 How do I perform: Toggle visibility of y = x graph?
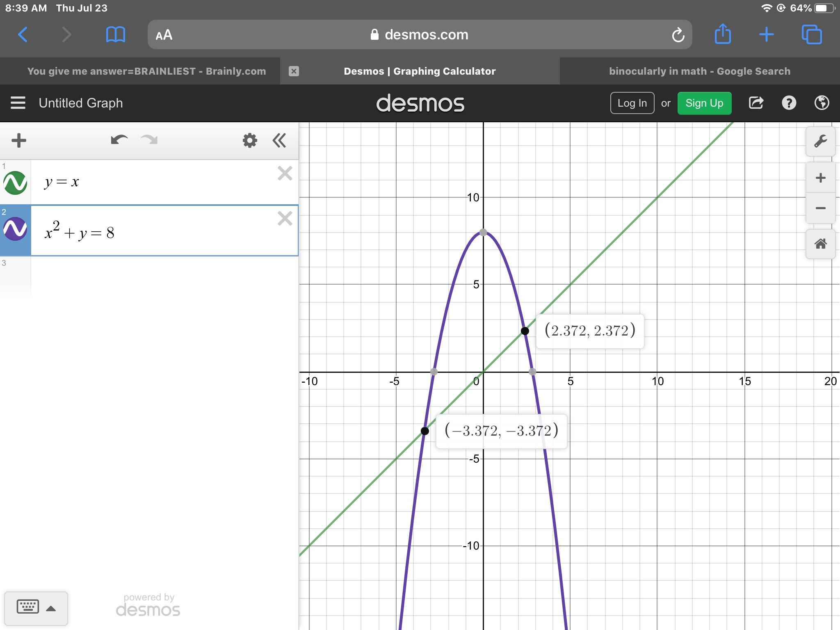(x=15, y=183)
